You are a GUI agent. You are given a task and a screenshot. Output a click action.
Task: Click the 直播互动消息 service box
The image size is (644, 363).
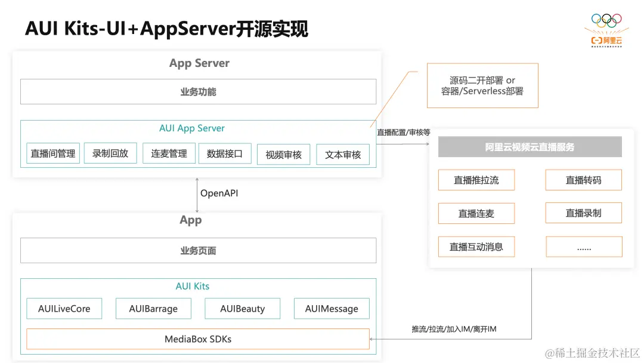pos(476,247)
